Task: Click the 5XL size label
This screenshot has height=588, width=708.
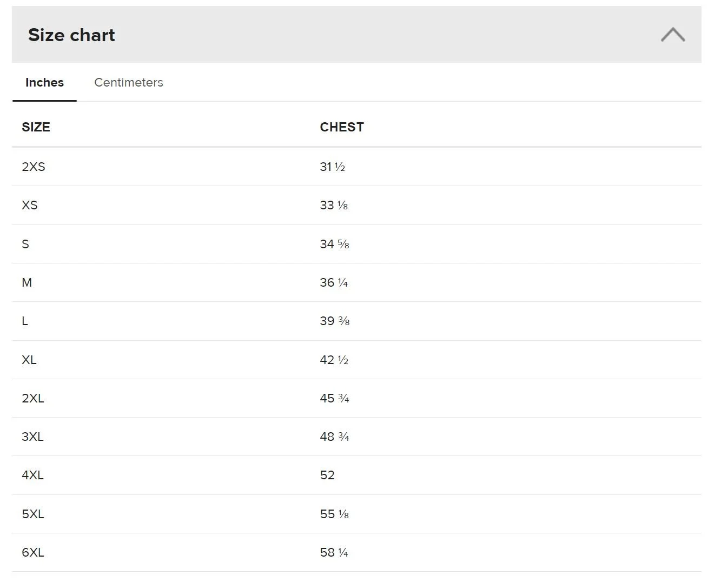Action: point(33,514)
